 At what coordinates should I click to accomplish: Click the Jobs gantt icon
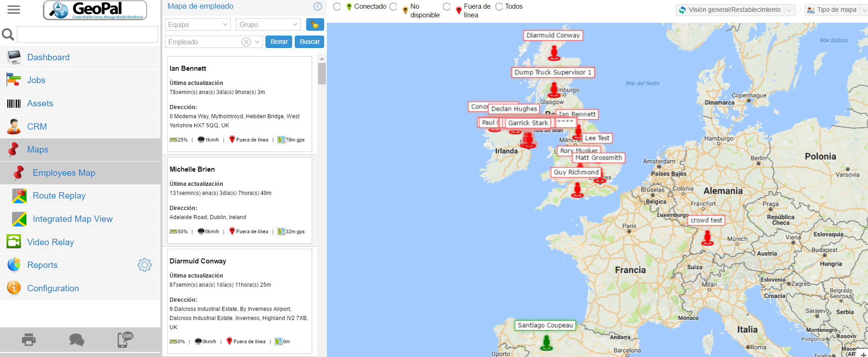coord(14,80)
